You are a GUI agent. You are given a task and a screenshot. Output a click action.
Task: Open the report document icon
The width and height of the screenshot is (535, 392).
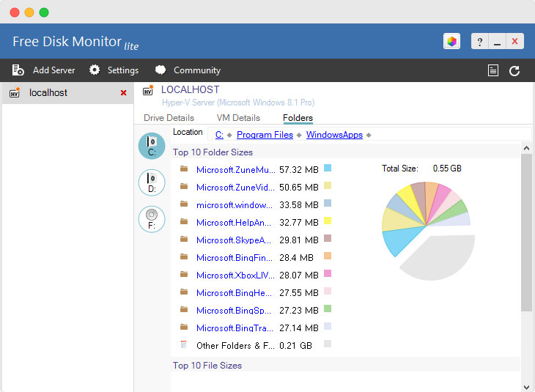pos(493,70)
